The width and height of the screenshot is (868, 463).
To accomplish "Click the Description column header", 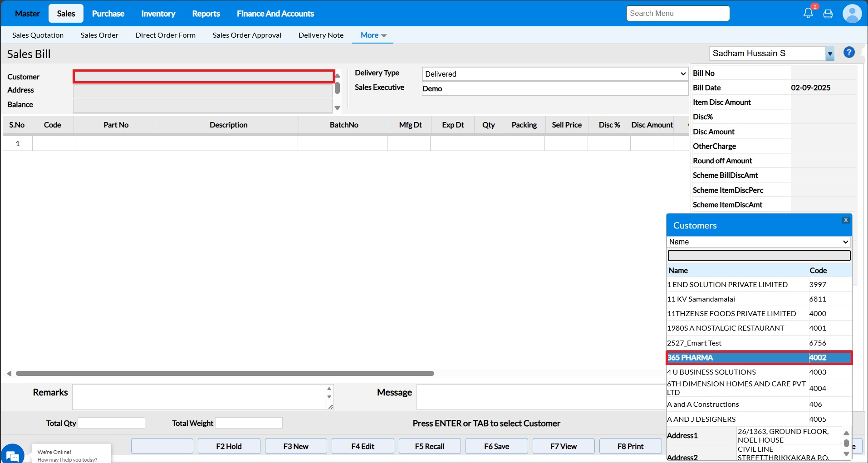I will point(228,125).
